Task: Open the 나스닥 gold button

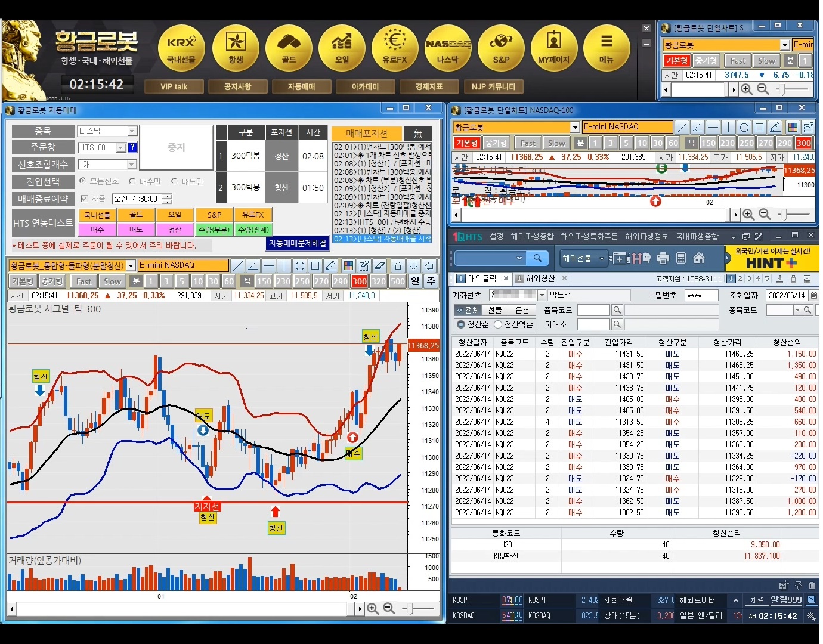Action: (x=448, y=49)
